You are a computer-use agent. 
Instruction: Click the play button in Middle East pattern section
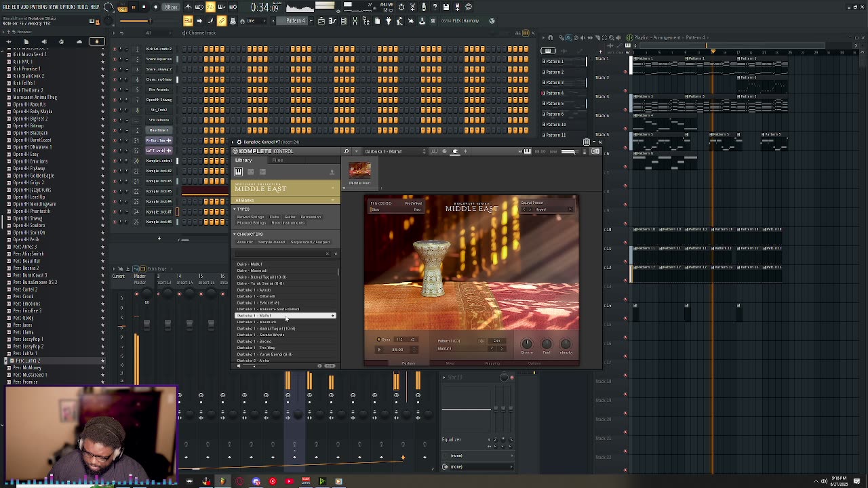click(x=379, y=350)
